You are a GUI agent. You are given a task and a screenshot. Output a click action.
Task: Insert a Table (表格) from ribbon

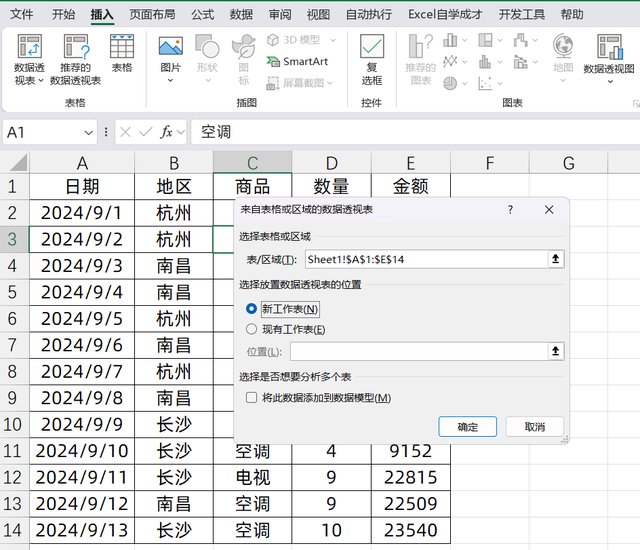point(122,53)
